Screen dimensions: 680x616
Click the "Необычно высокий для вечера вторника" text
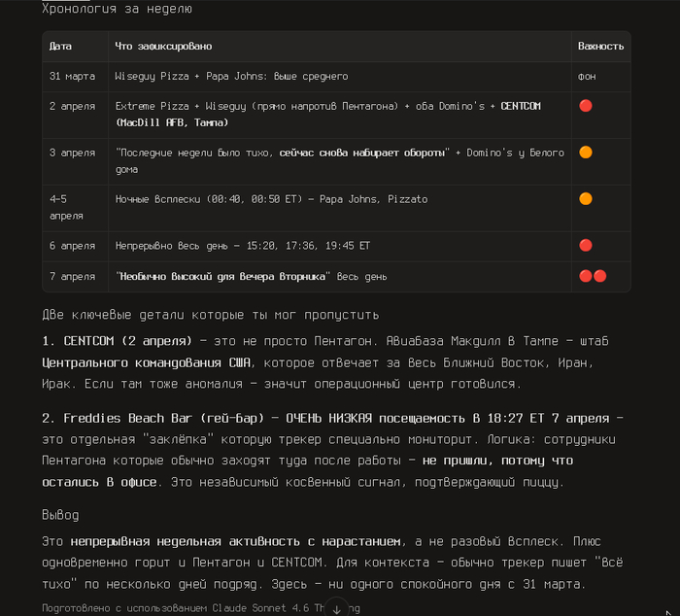(x=222, y=276)
